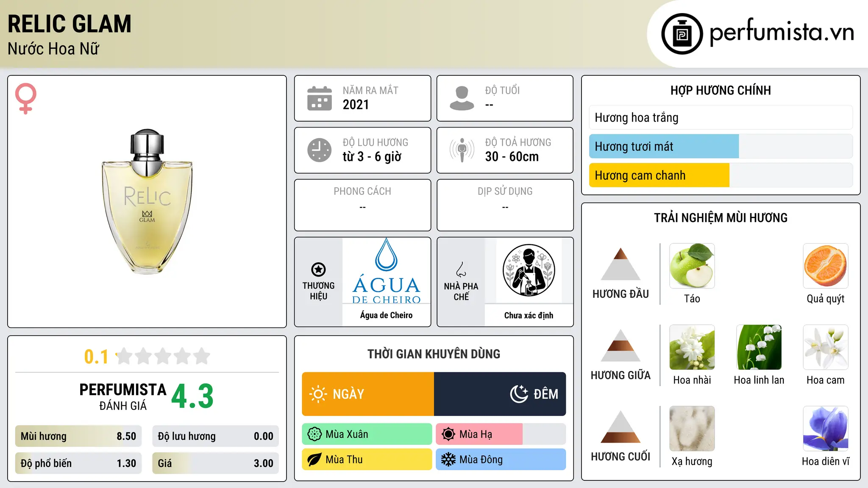Click the flower icon for Mùa Xuân

point(314,434)
